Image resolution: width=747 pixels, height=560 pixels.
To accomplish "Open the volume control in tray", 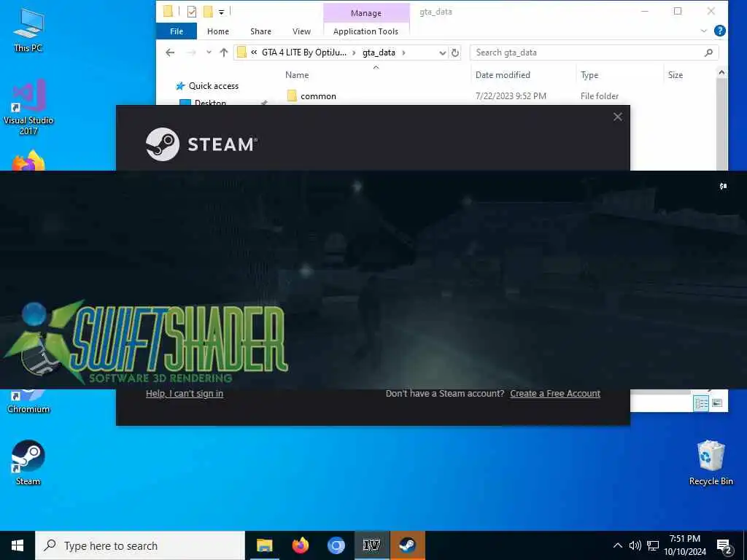I will pyautogui.click(x=635, y=545).
